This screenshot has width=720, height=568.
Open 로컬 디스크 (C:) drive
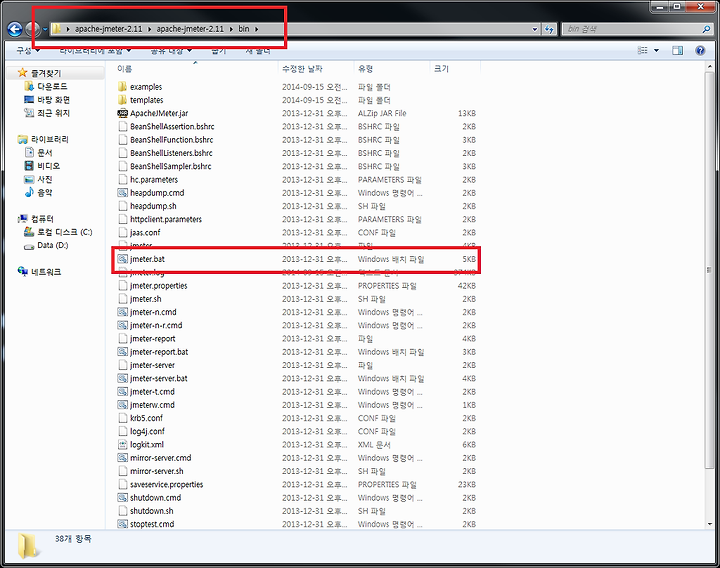click(x=64, y=232)
